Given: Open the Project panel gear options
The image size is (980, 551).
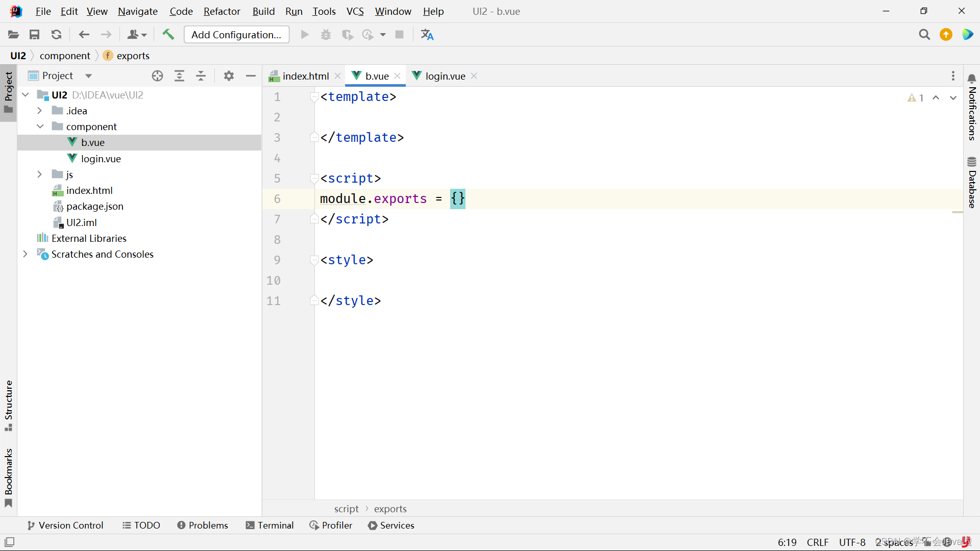Looking at the screenshot, I should point(229,76).
